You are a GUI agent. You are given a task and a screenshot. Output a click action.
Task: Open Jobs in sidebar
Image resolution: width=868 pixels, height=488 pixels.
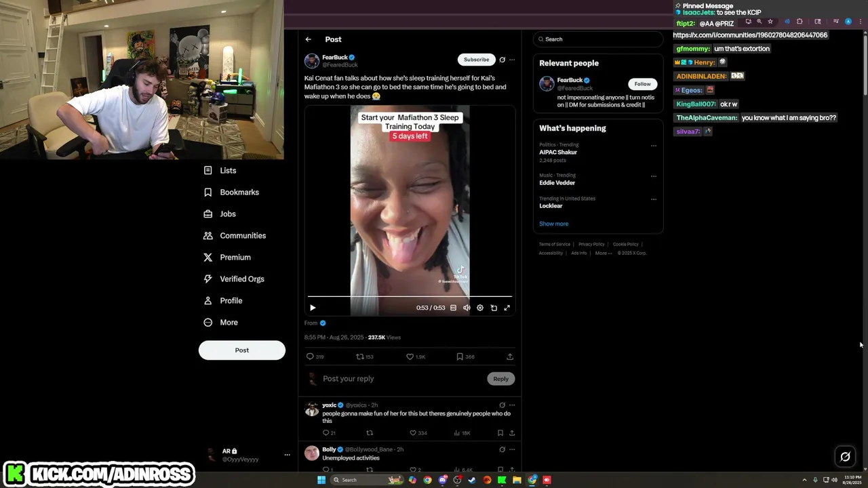pyautogui.click(x=220, y=214)
